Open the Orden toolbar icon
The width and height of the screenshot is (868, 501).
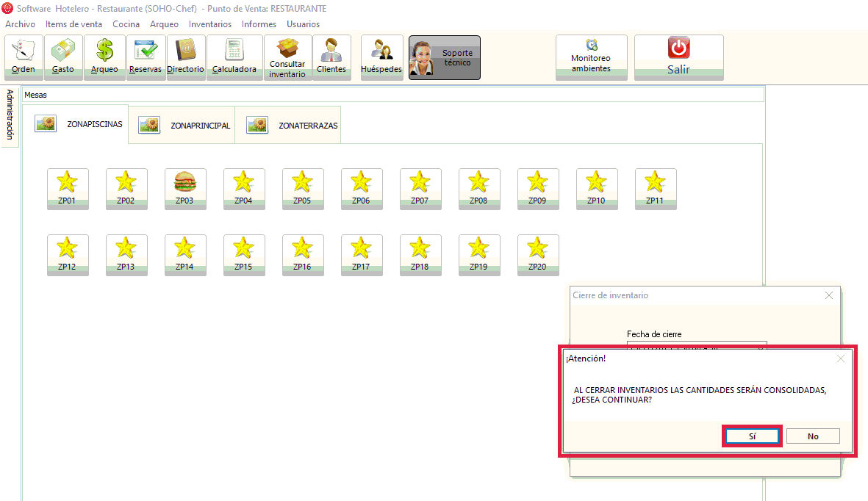[24, 57]
